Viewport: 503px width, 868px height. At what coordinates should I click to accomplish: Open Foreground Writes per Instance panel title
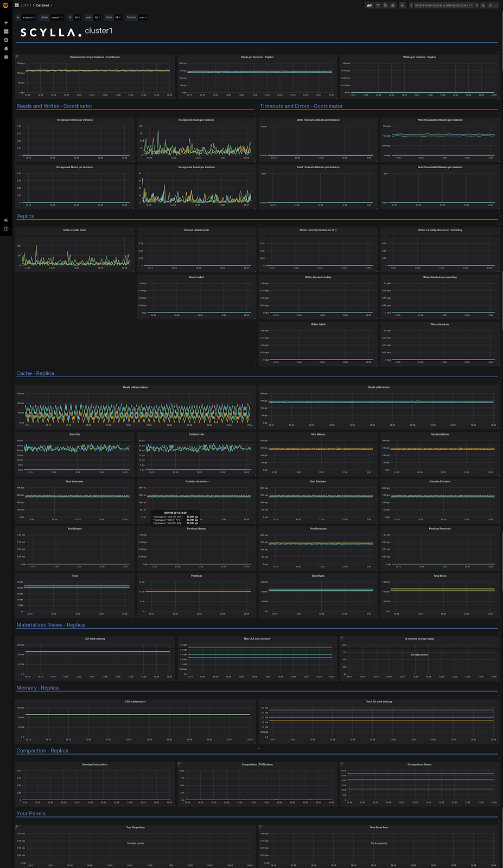click(75, 120)
